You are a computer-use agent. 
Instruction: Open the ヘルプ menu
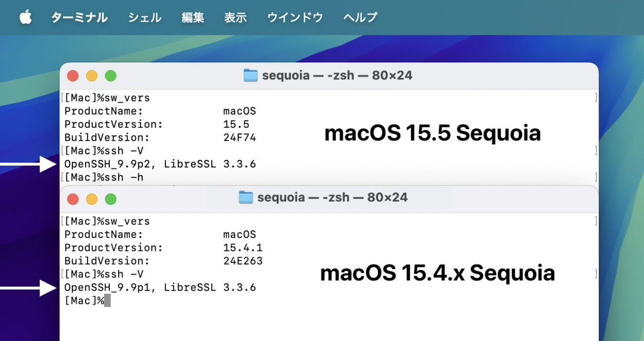click(360, 18)
